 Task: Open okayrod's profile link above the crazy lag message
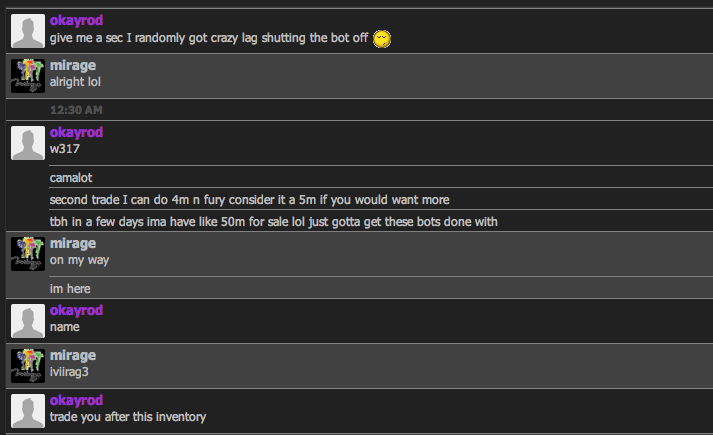76,20
